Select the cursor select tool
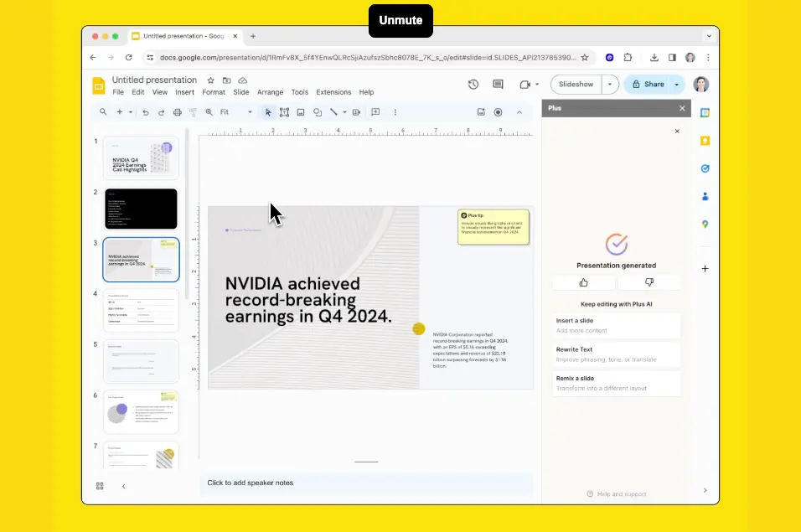The image size is (801, 532). (268, 112)
